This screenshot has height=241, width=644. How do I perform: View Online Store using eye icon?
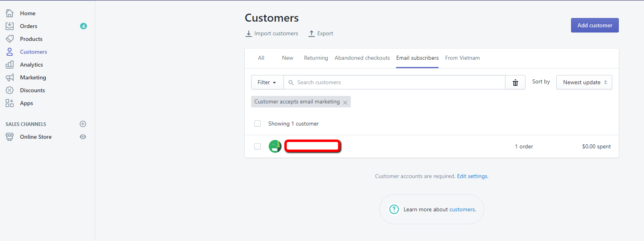(x=83, y=137)
